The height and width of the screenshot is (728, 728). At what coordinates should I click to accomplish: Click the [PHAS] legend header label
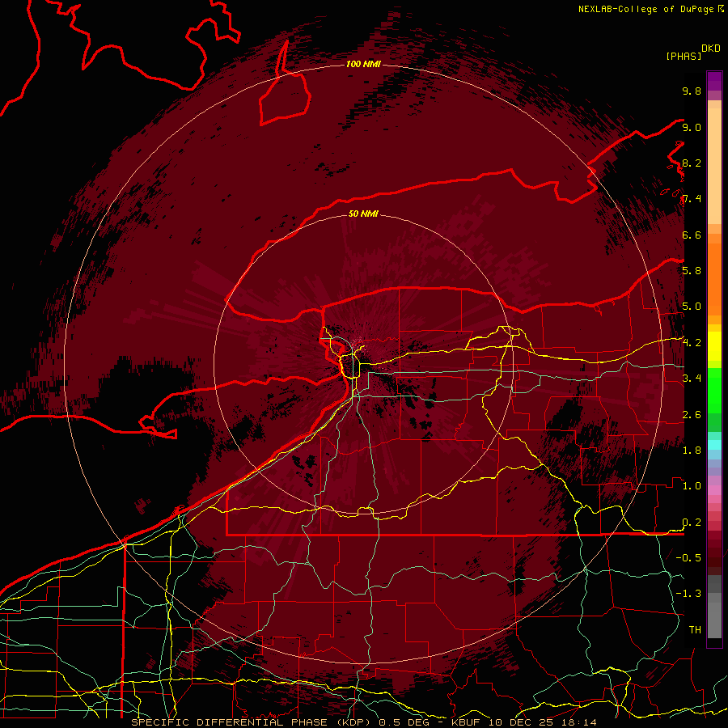(x=684, y=56)
